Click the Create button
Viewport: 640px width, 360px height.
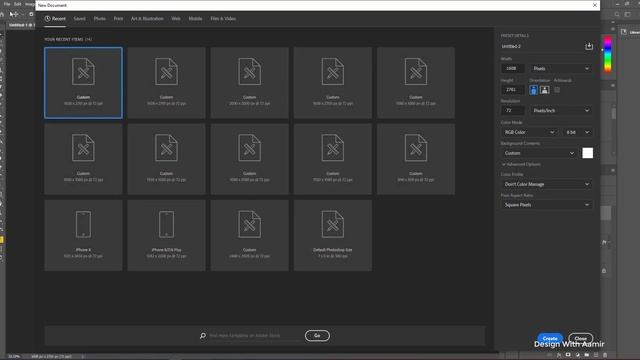point(550,338)
